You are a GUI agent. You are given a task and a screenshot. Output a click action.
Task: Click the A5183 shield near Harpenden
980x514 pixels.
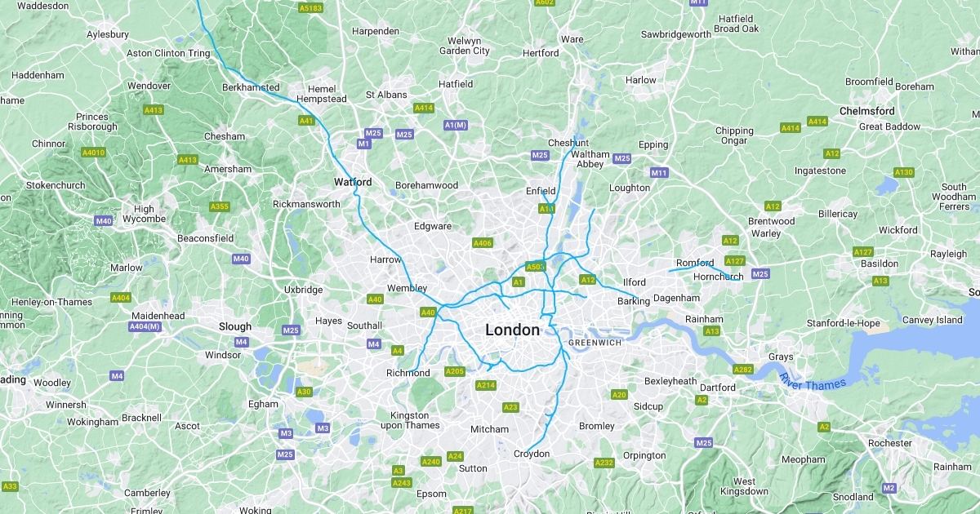[x=311, y=8]
